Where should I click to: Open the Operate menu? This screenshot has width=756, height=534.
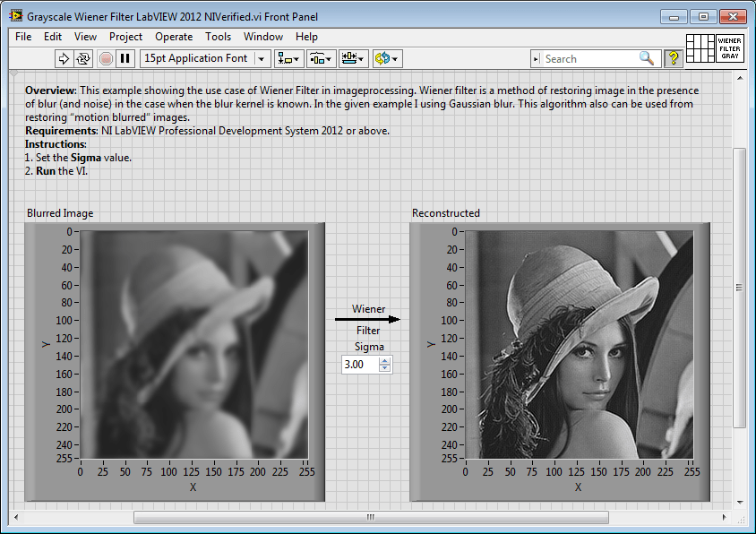174,37
